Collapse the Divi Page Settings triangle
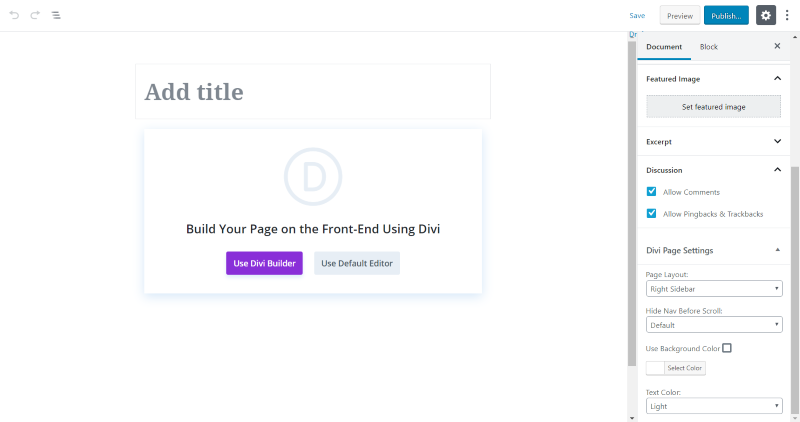The width and height of the screenshot is (800, 422). click(x=778, y=250)
